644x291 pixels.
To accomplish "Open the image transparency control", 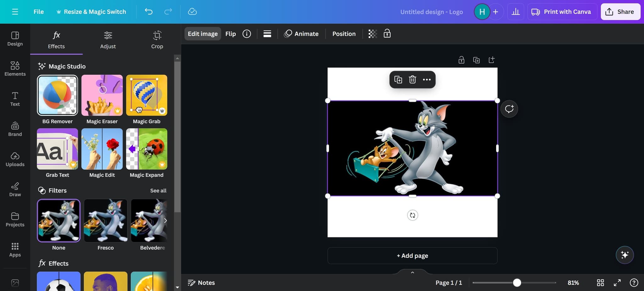I will click(372, 34).
